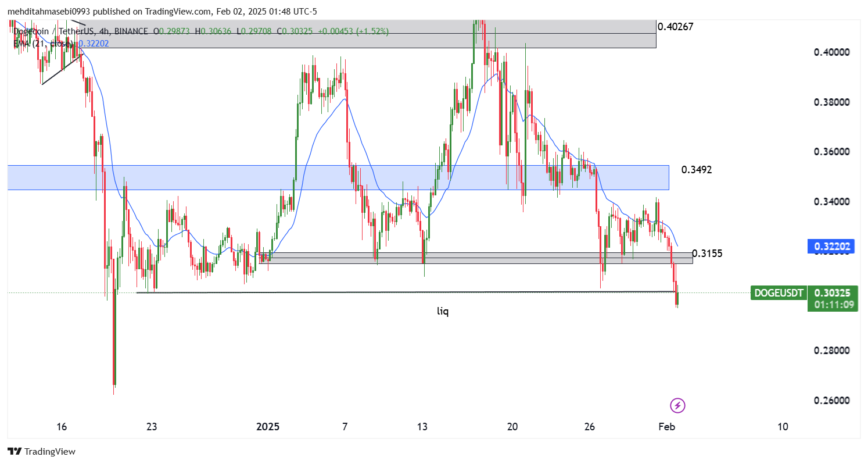Image resolution: width=868 pixels, height=464 pixels.
Task: Select the blue shaded 0.3492 zone rectangle
Action: click(338, 177)
